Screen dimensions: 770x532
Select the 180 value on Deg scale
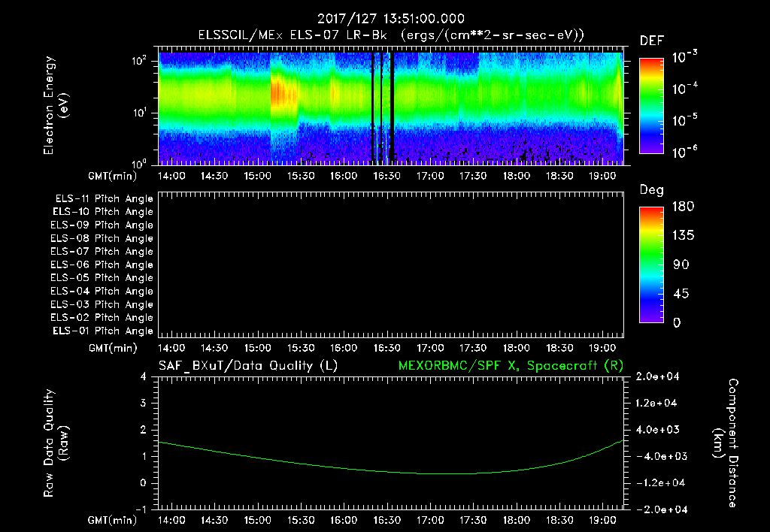pos(683,207)
